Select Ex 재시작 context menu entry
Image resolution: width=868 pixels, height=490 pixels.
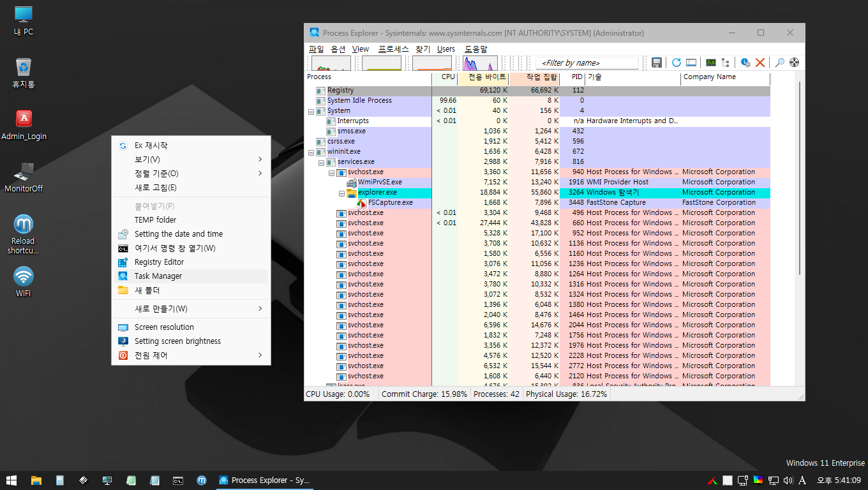(191, 145)
